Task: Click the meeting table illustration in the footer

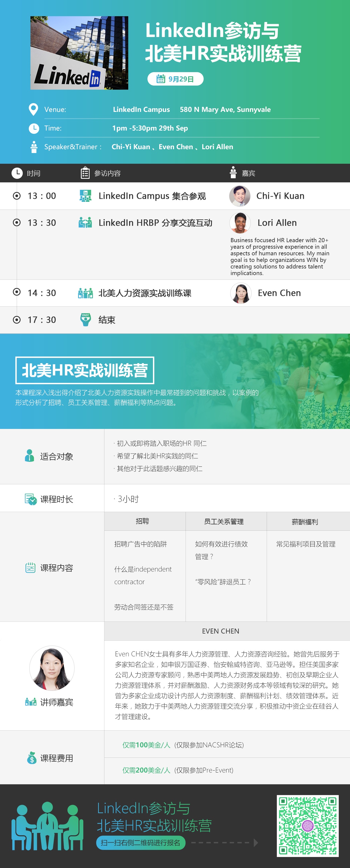Action: point(47,826)
